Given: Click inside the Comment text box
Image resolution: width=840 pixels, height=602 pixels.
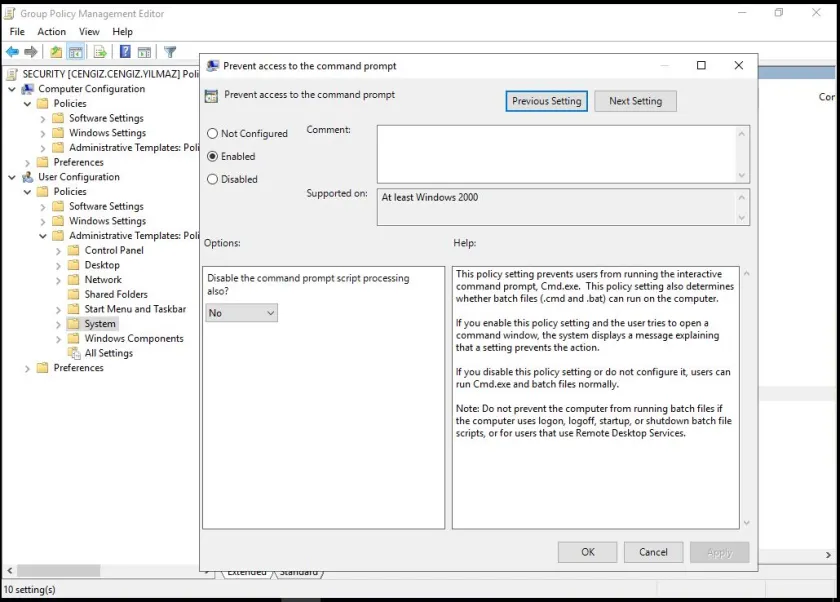Looking at the screenshot, I should [555, 153].
